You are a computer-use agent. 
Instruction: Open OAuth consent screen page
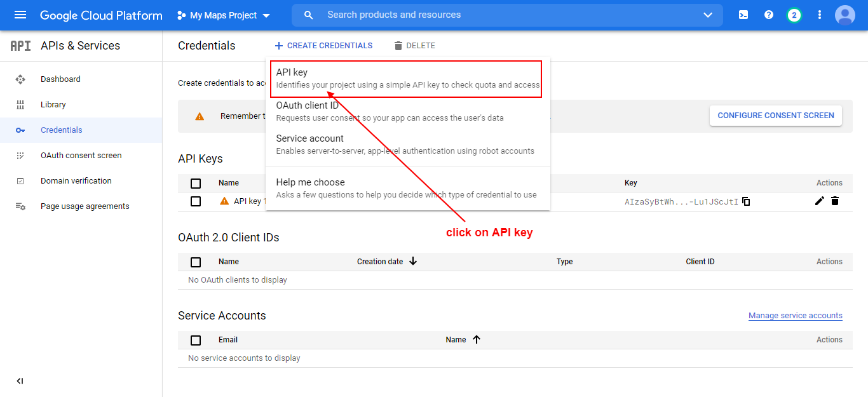[x=81, y=156]
